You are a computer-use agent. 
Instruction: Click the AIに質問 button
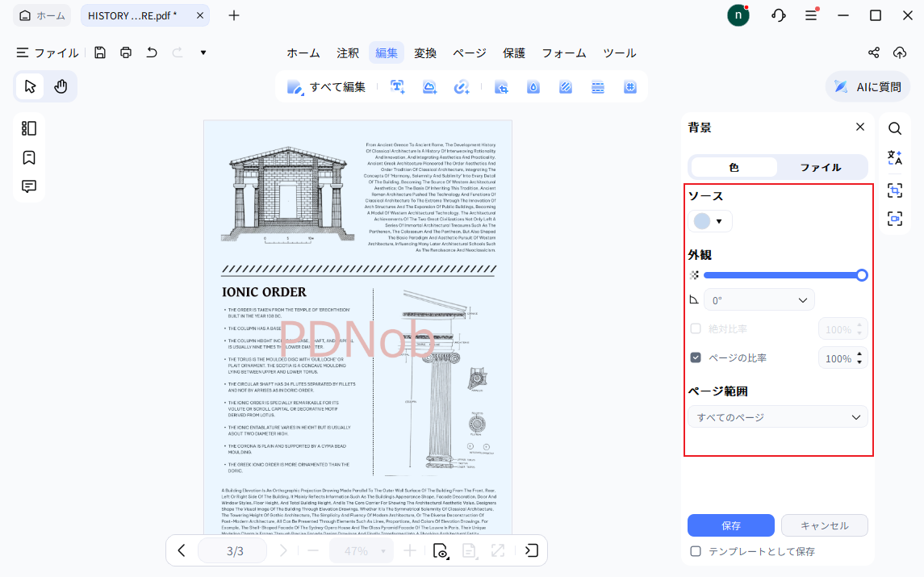tap(868, 87)
